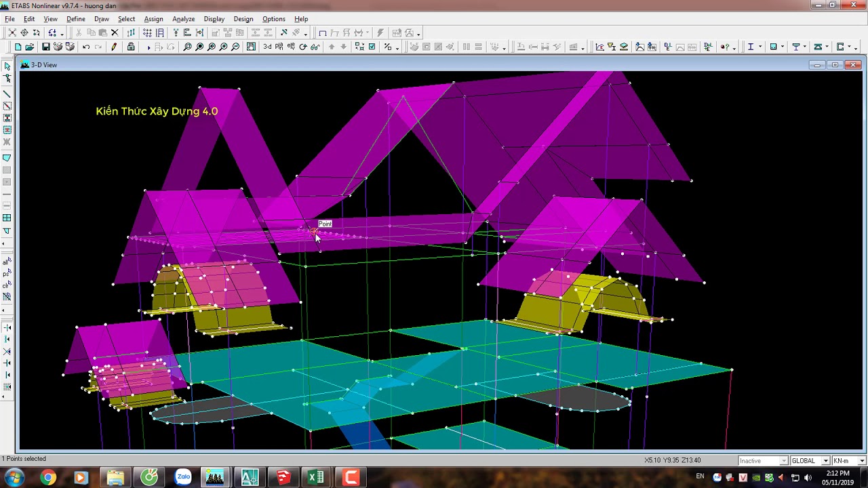868x488 pixels.
Task: Click the Rotate 3D View icon
Action: 303,47
